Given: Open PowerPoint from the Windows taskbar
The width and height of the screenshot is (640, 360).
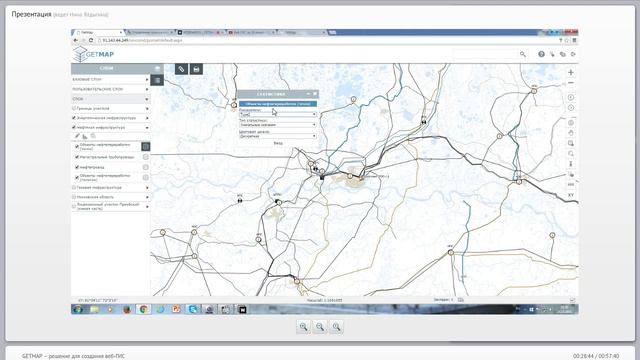Looking at the screenshot, I should point(176,309).
